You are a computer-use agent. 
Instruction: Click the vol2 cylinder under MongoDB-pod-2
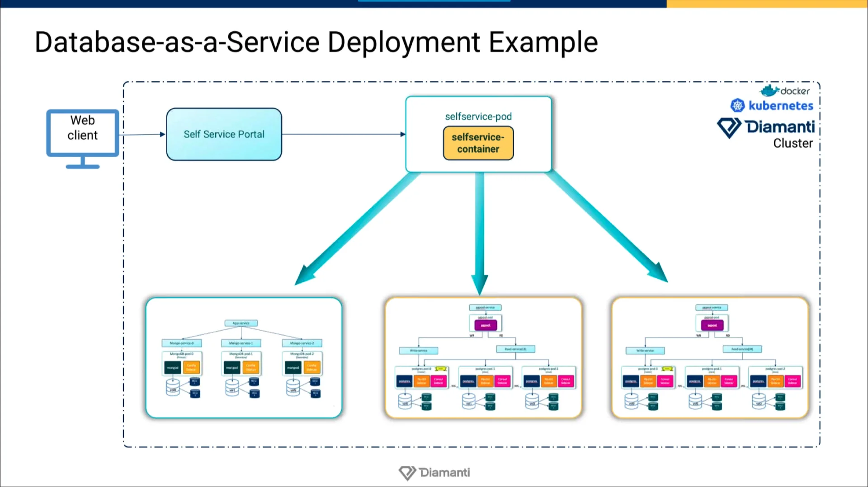point(293,388)
